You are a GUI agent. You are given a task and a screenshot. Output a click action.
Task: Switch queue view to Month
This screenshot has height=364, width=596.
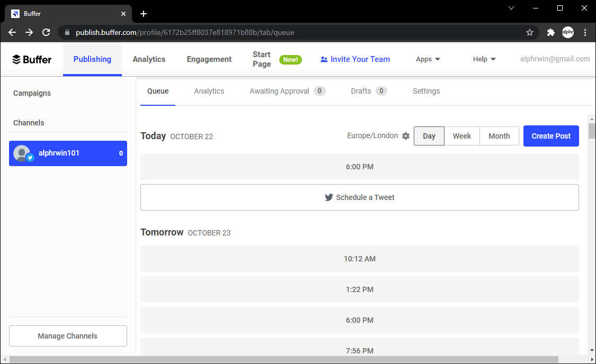(x=499, y=136)
